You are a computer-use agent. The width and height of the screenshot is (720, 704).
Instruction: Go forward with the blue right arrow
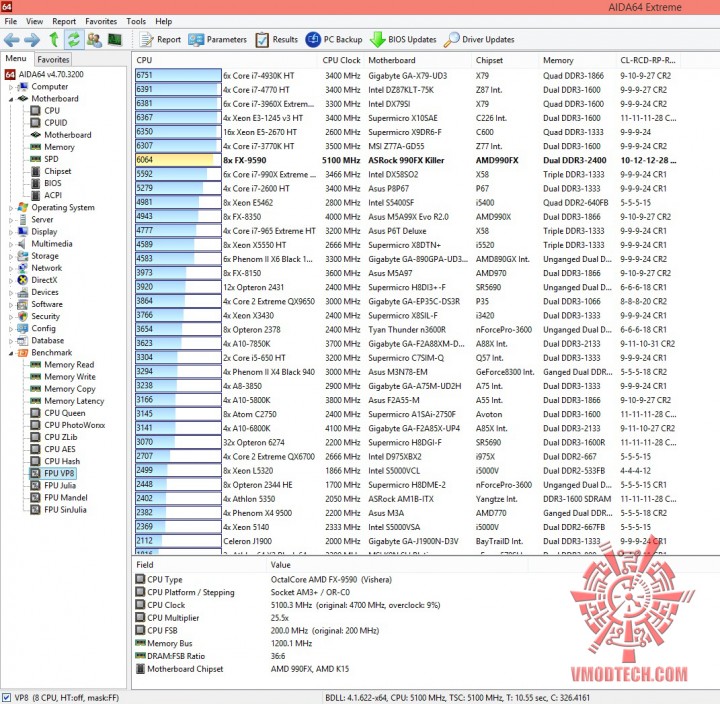tap(32, 40)
